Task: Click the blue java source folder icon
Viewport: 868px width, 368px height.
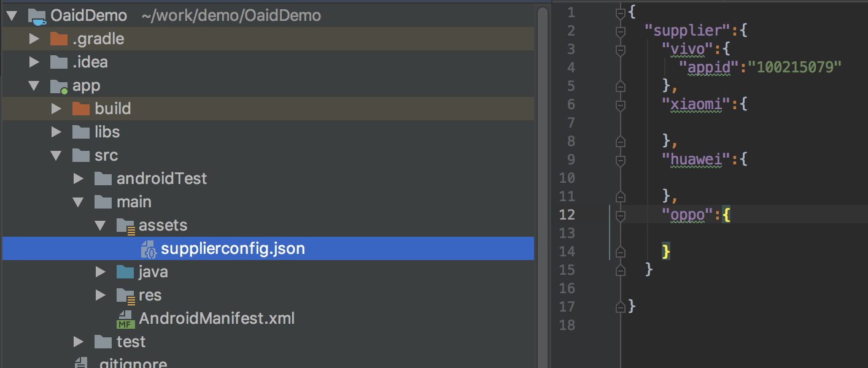Action: pos(125,272)
